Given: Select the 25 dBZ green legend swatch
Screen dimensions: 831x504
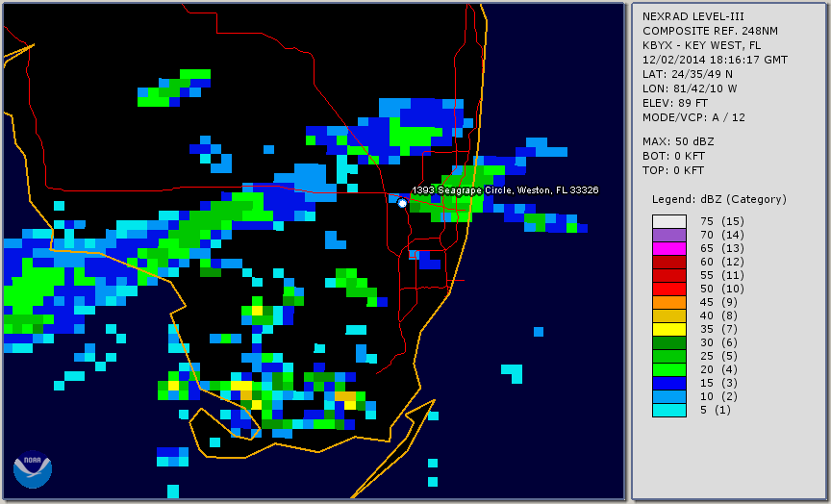Looking at the screenshot, I should pos(669,357).
